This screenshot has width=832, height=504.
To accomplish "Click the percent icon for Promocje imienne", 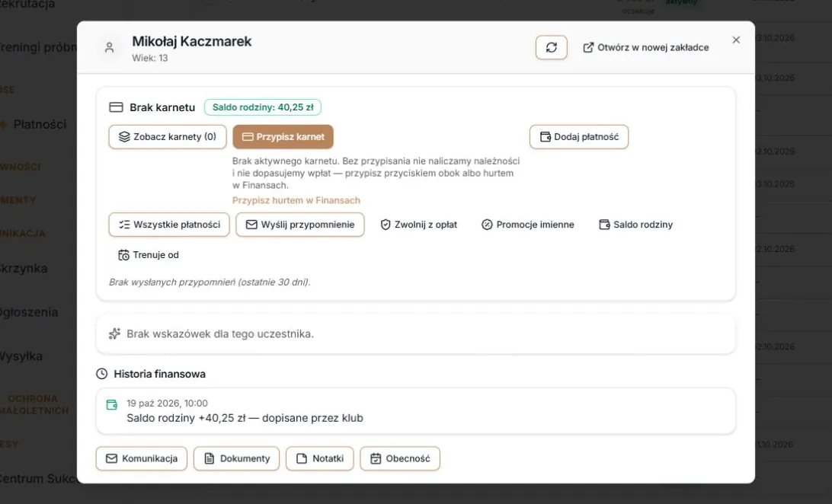I will pyautogui.click(x=487, y=225).
